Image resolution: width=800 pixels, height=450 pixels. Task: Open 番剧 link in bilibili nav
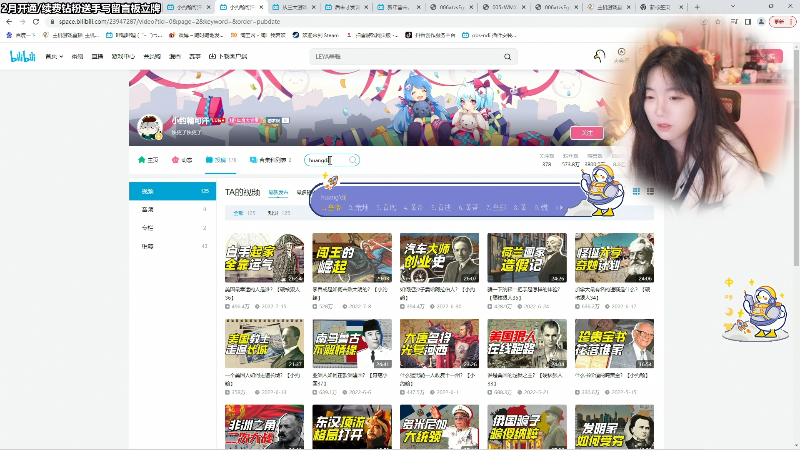[x=78, y=57]
